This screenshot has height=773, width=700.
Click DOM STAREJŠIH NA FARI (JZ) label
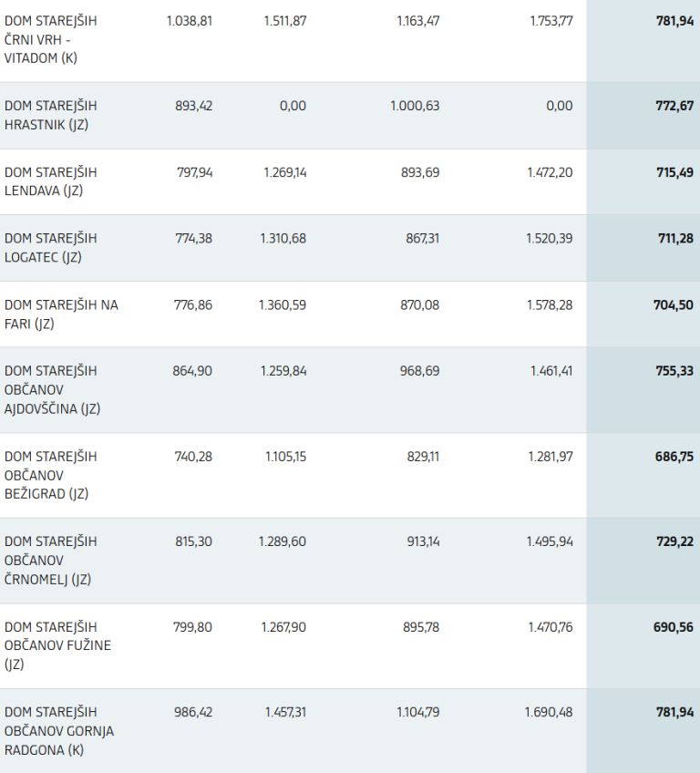point(61,314)
